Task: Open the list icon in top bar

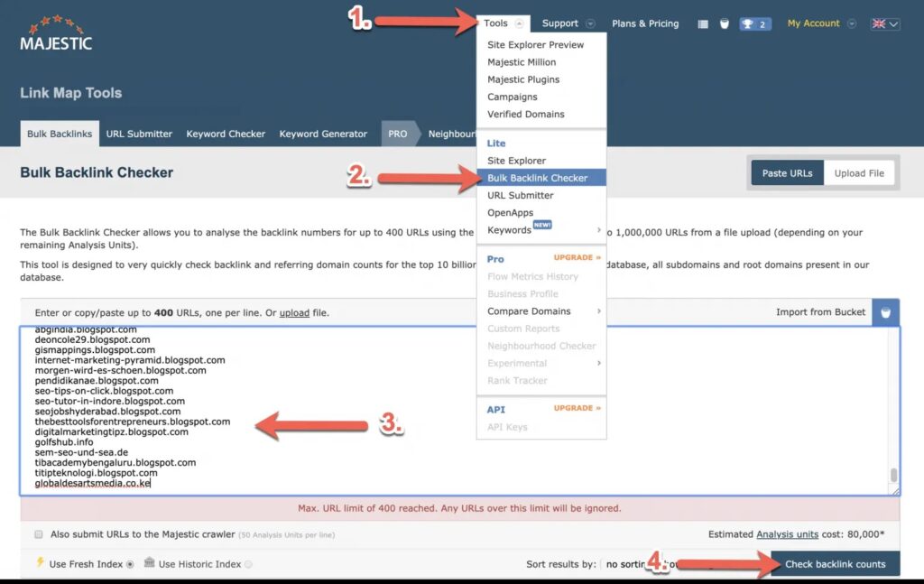Action: pos(702,24)
